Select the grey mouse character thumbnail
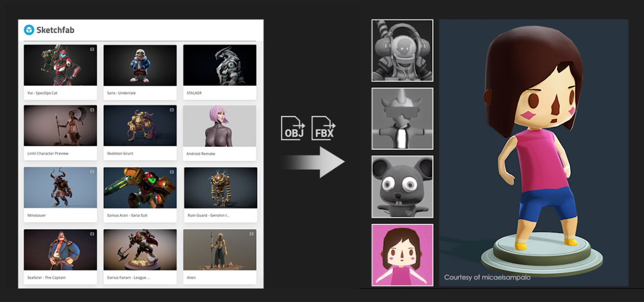Image resolution: width=644 pixels, height=302 pixels. click(403, 187)
